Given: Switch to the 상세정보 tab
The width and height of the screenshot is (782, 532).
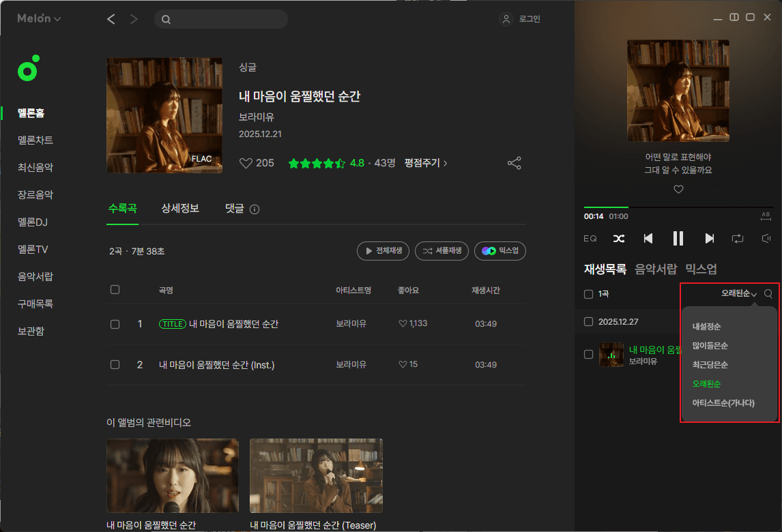Looking at the screenshot, I should [x=180, y=209].
